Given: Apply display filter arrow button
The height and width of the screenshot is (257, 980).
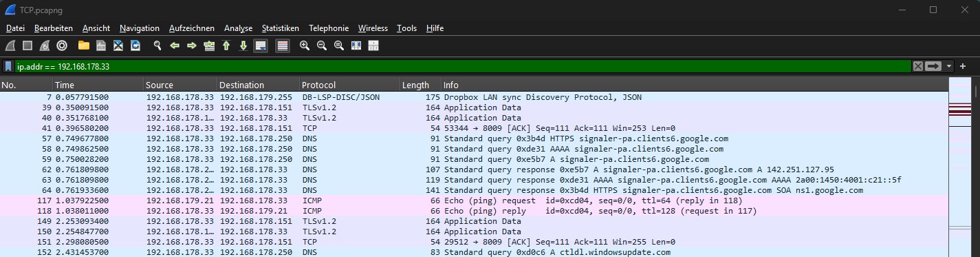Looking at the screenshot, I should coord(933,66).
